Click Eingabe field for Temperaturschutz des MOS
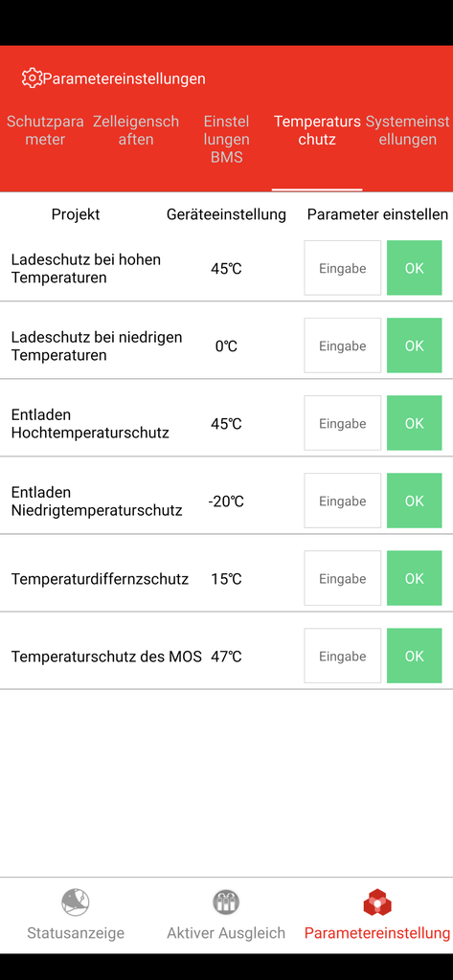This screenshot has width=453, height=980. point(342,656)
